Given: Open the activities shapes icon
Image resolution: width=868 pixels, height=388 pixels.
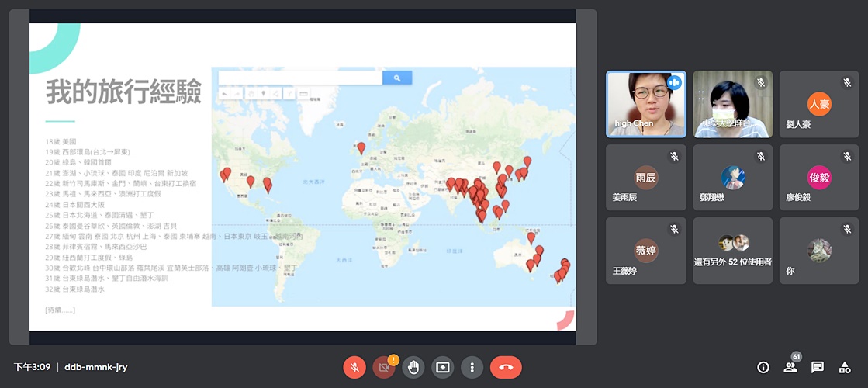Looking at the screenshot, I should [x=845, y=367].
